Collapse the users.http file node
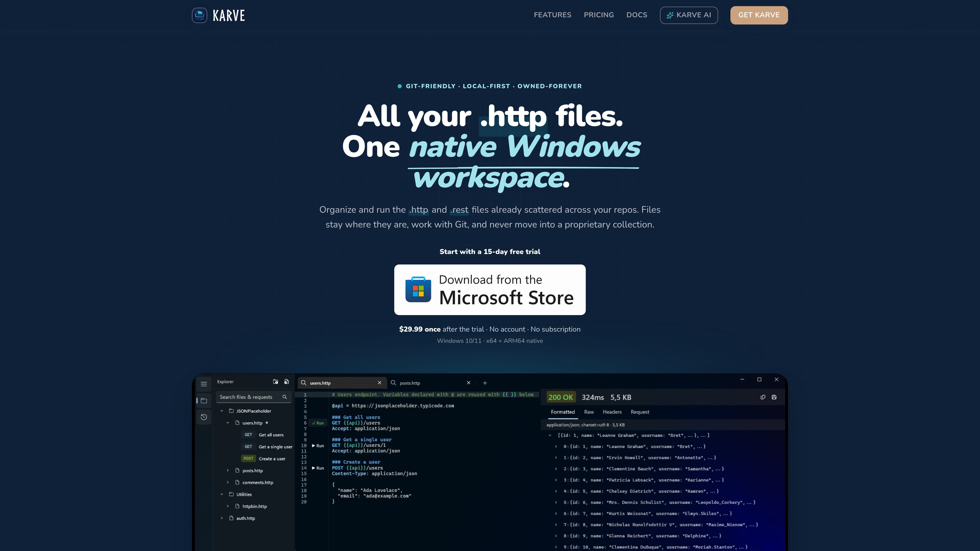Image resolution: width=980 pixels, height=551 pixels. click(228, 423)
